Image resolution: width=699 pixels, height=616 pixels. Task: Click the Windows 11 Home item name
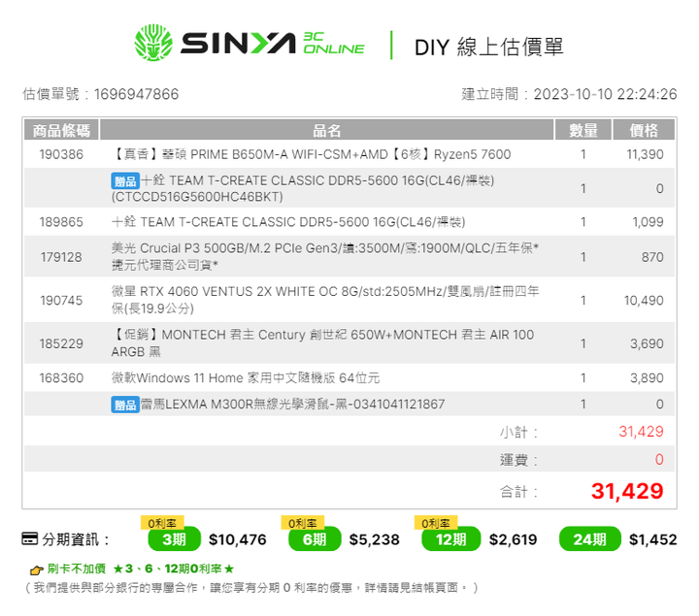coord(246,377)
